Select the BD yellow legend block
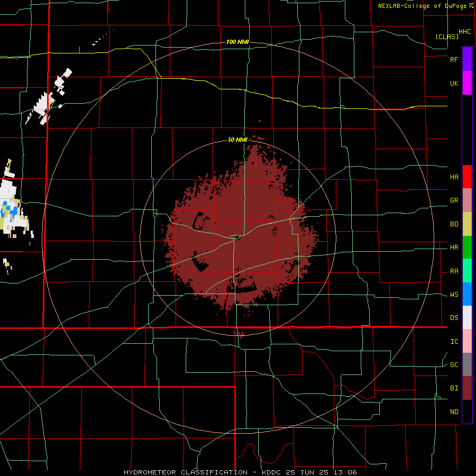 tap(467, 224)
